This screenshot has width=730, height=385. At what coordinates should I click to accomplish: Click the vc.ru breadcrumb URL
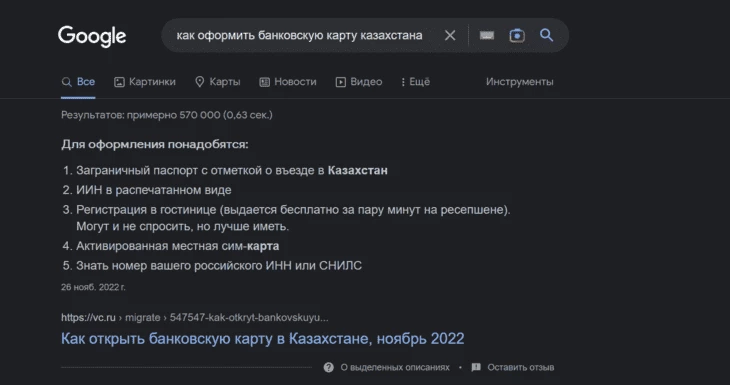coord(195,317)
